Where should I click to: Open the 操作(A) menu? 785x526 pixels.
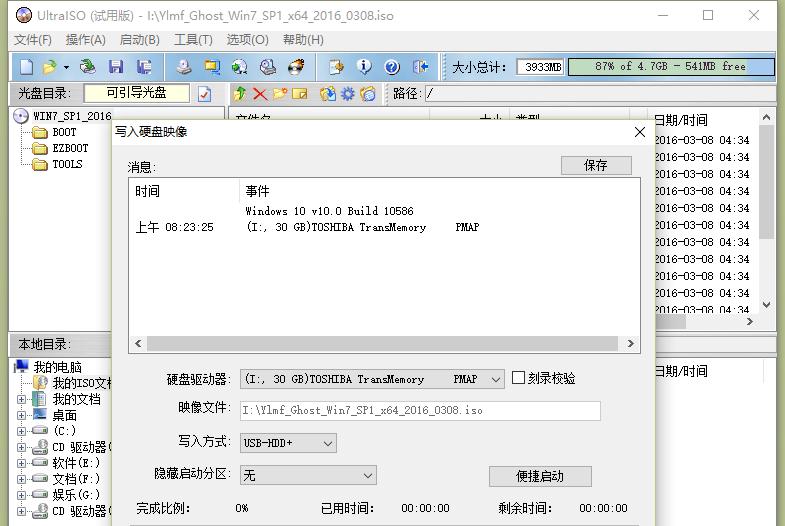click(x=86, y=40)
